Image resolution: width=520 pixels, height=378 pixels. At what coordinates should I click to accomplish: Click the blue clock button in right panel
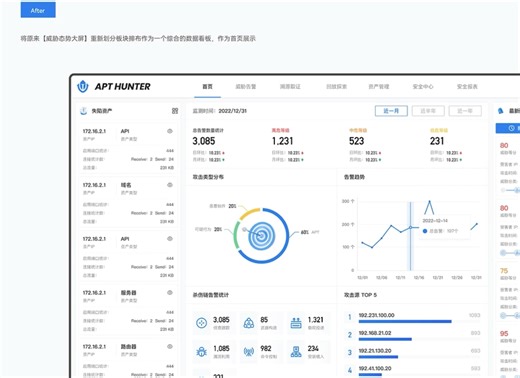click(508, 128)
